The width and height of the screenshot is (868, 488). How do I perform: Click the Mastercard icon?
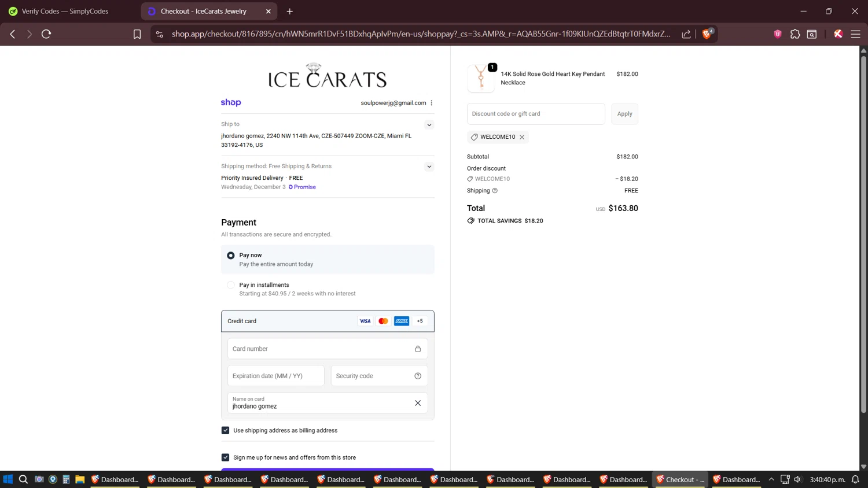coord(383,321)
